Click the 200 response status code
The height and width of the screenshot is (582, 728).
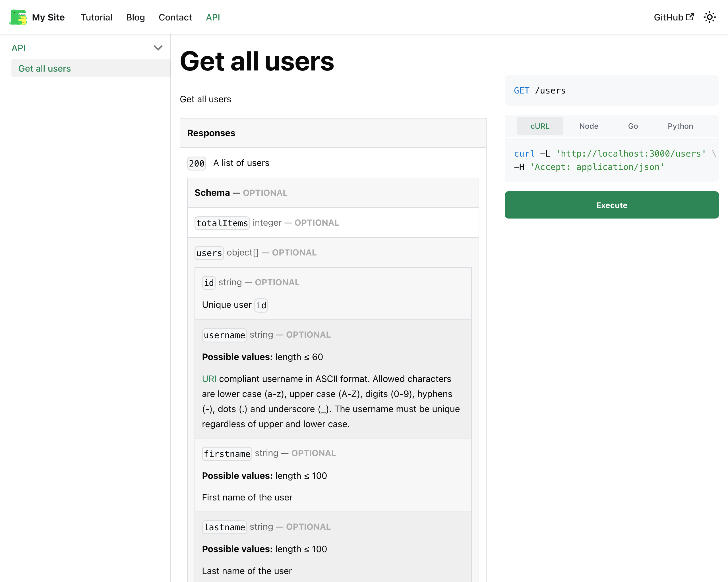point(197,164)
